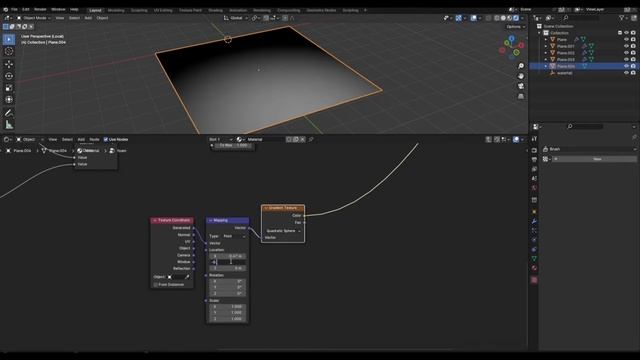Image resolution: width=640 pixels, height=360 pixels.
Task: Edit Mapping Rotation X value field
Action: 228,281
